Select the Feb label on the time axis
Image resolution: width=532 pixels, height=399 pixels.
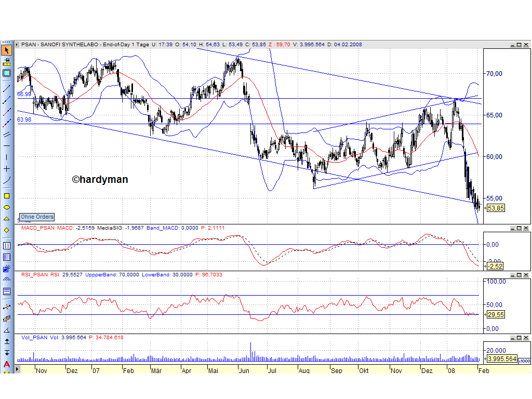(x=483, y=371)
